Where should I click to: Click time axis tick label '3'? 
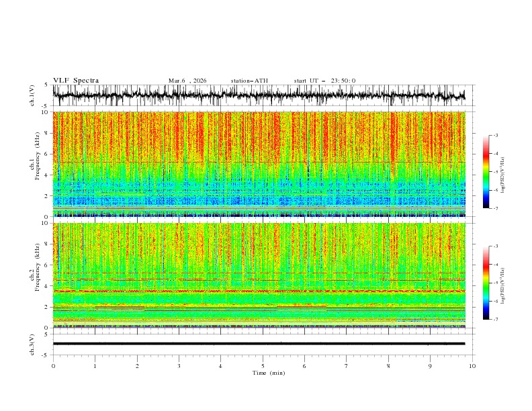pos(179,366)
